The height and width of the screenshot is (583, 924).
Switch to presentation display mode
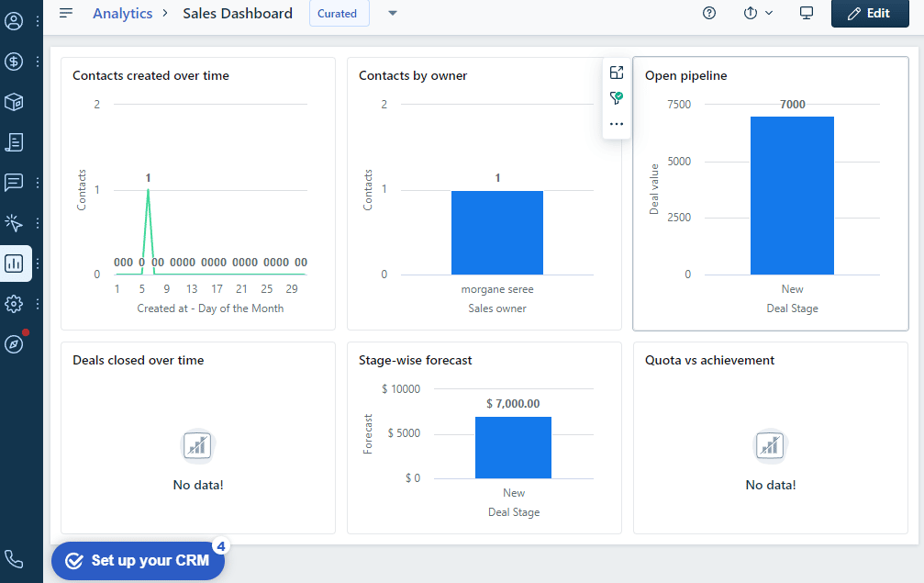807,13
